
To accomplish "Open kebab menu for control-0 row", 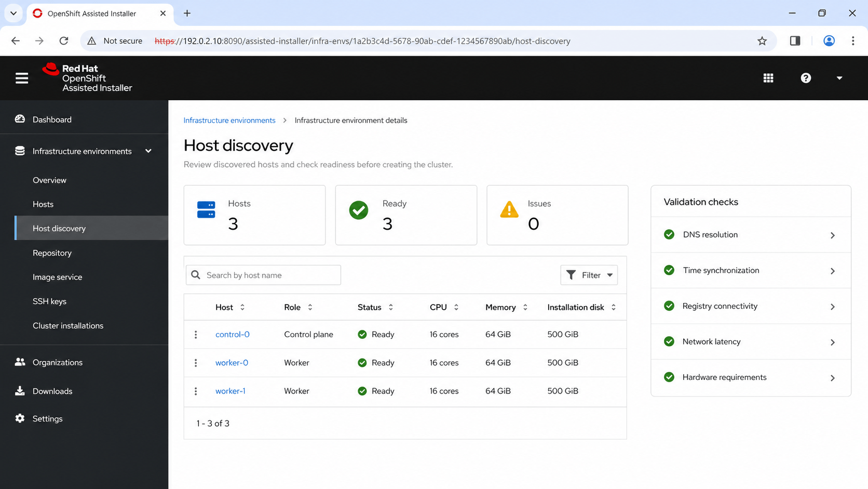I will 196,335.
